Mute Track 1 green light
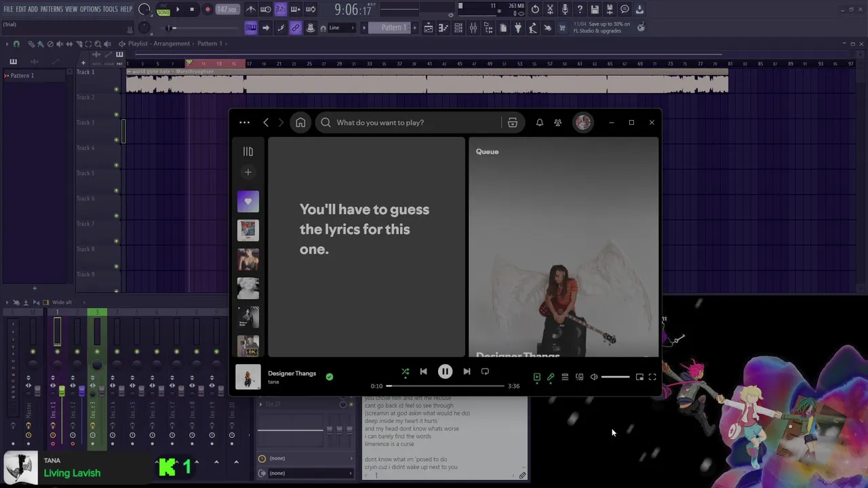The image size is (868, 488). tap(117, 89)
